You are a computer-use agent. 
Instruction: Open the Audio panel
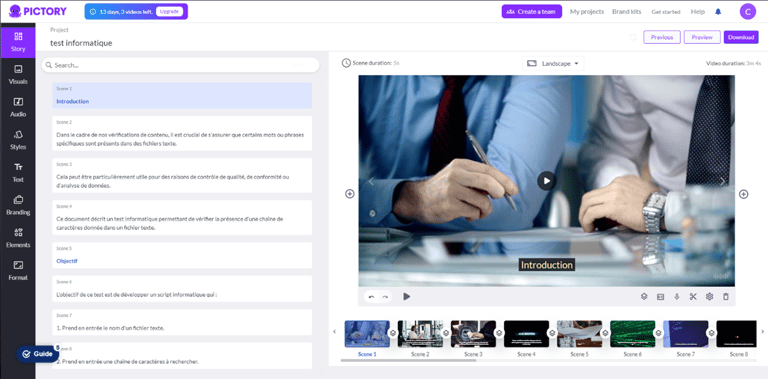tap(18, 107)
